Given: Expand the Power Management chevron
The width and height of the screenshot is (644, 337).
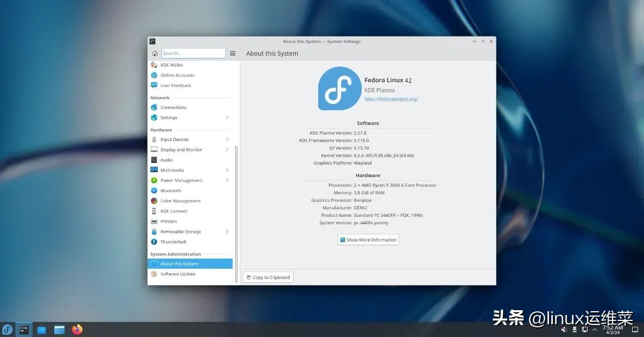Looking at the screenshot, I should click(227, 180).
